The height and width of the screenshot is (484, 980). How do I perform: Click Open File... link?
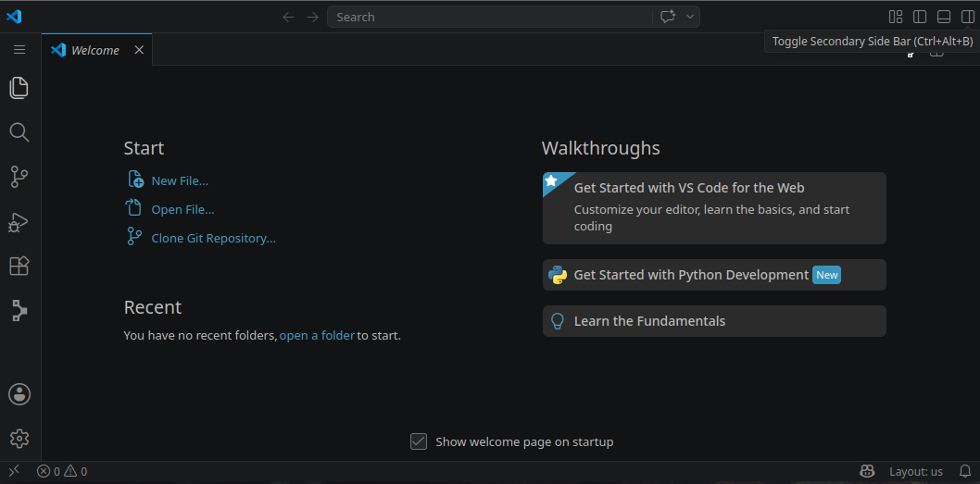pos(182,210)
